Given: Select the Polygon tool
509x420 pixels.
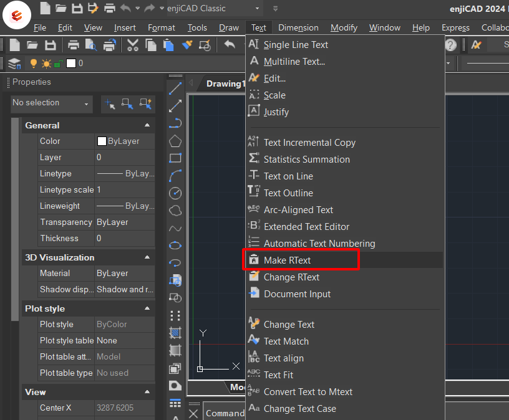Looking at the screenshot, I should click(x=175, y=141).
